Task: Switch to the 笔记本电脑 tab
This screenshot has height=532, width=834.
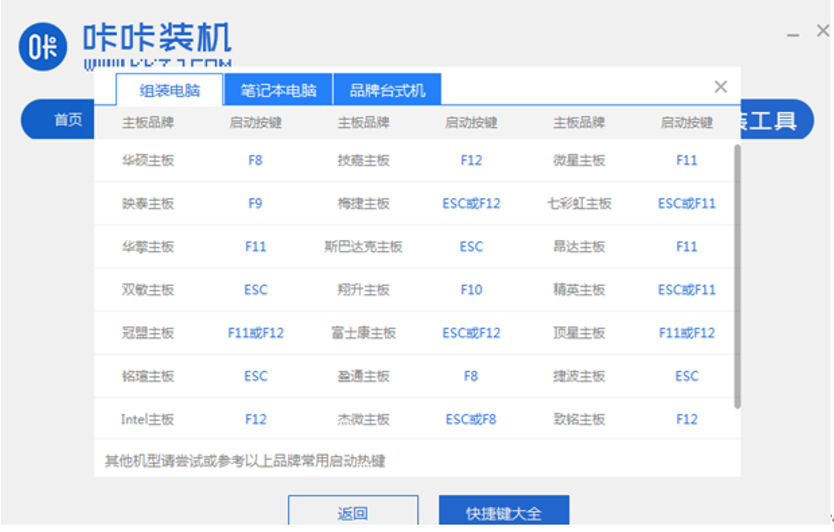Action: (278, 90)
